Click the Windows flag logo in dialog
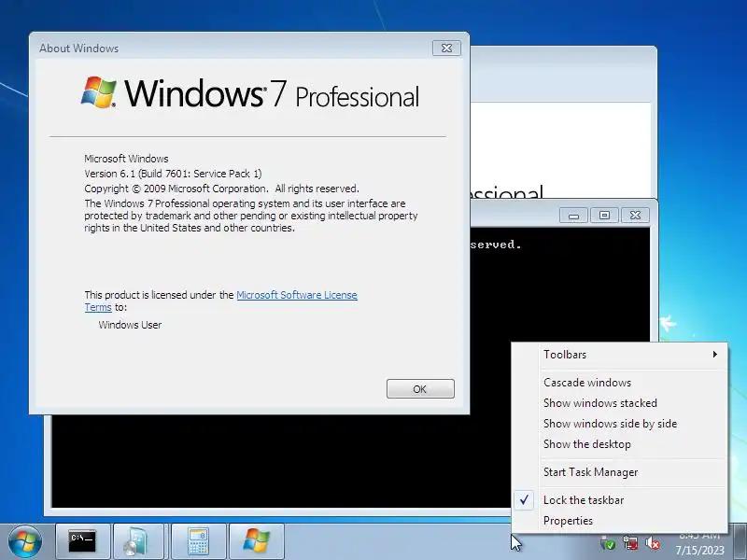 point(99,91)
